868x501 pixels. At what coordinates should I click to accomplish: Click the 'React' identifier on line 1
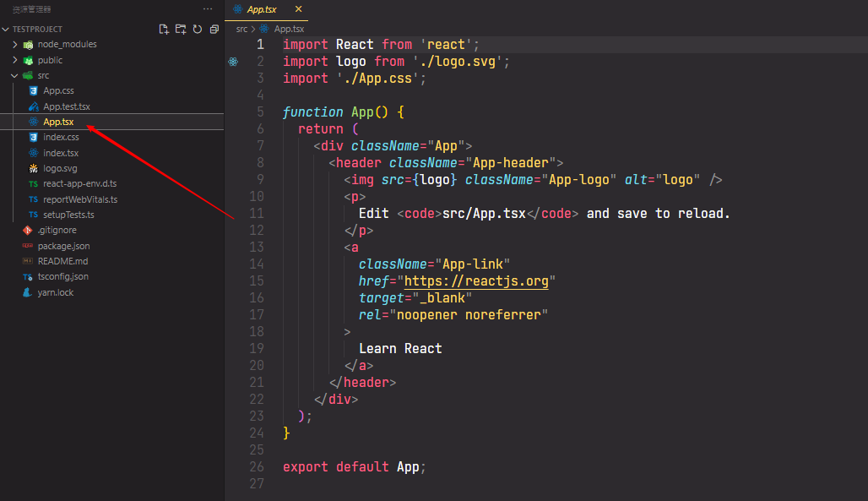pyautogui.click(x=355, y=44)
